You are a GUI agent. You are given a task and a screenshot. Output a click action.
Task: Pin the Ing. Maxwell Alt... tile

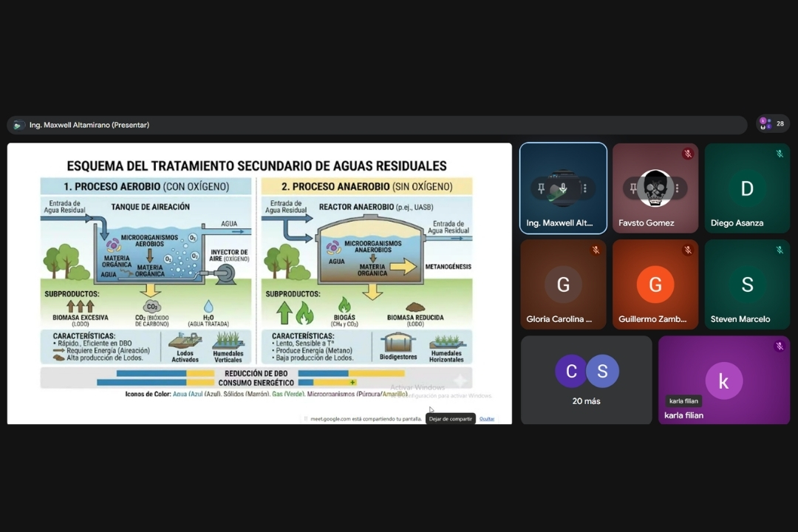(541, 188)
